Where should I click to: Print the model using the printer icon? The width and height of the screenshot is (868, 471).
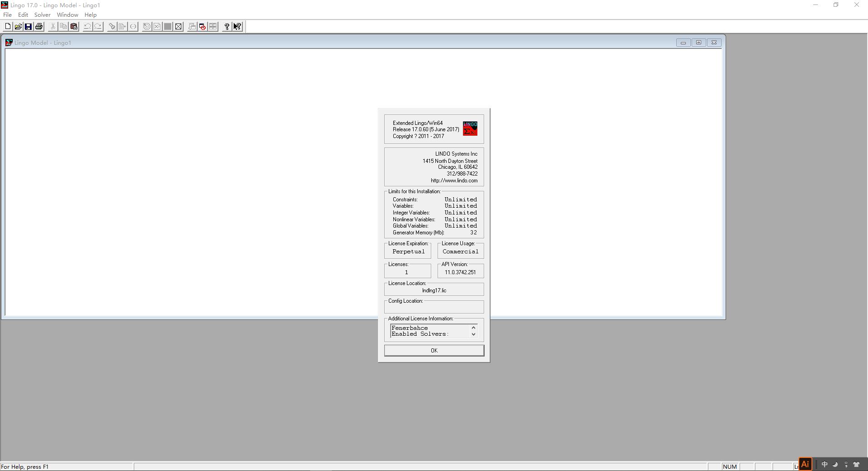pyautogui.click(x=39, y=27)
